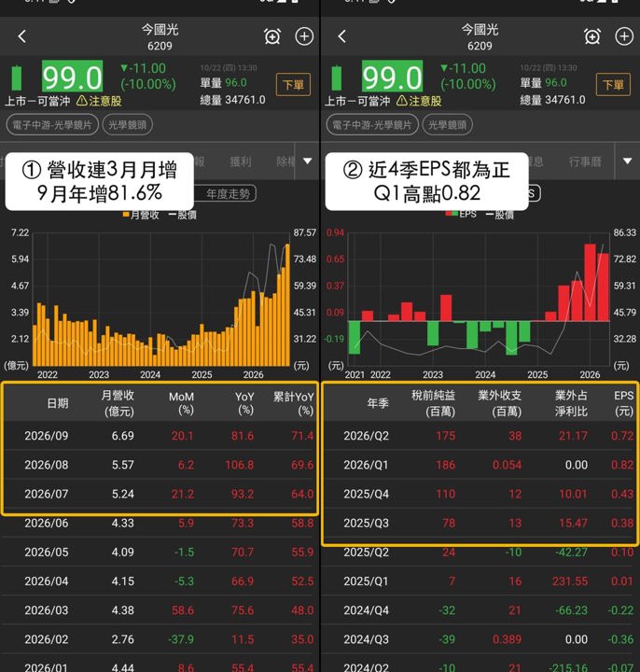Tap the 業外占淨利比 column header
The image size is (640, 672).
[x=571, y=403]
